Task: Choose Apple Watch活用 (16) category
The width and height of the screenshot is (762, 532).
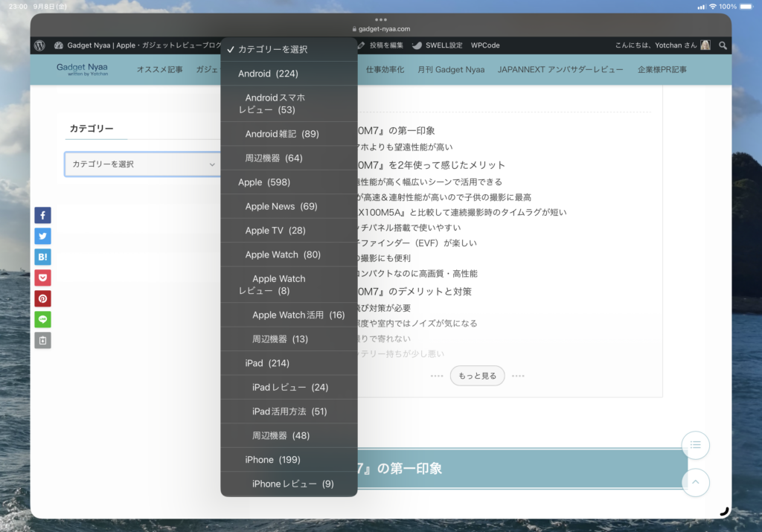Action: click(289, 315)
